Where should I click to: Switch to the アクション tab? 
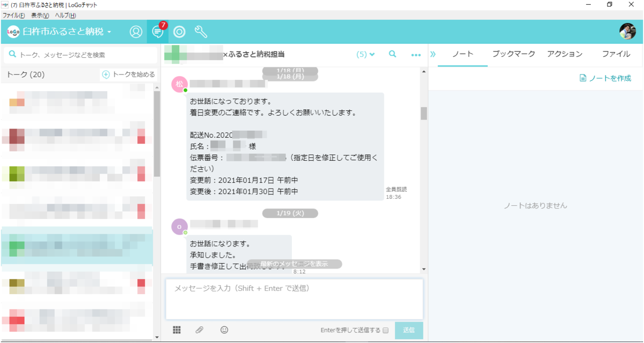tap(565, 54)
